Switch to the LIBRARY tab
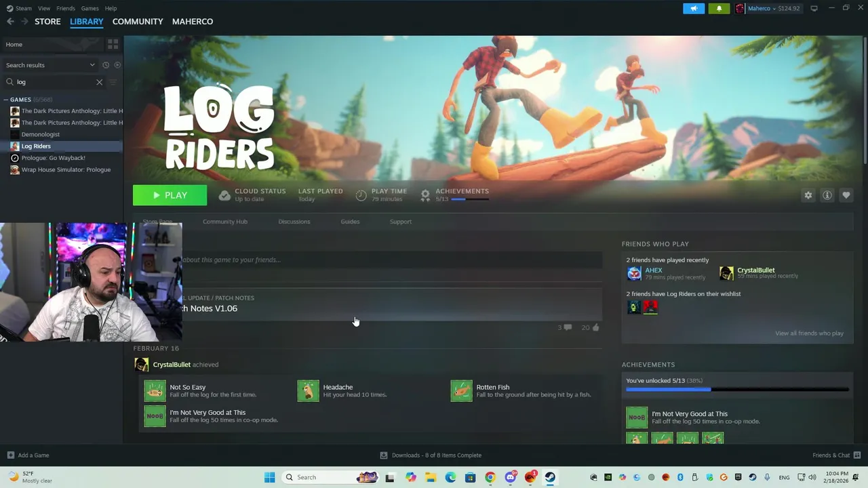 point(87,22)
